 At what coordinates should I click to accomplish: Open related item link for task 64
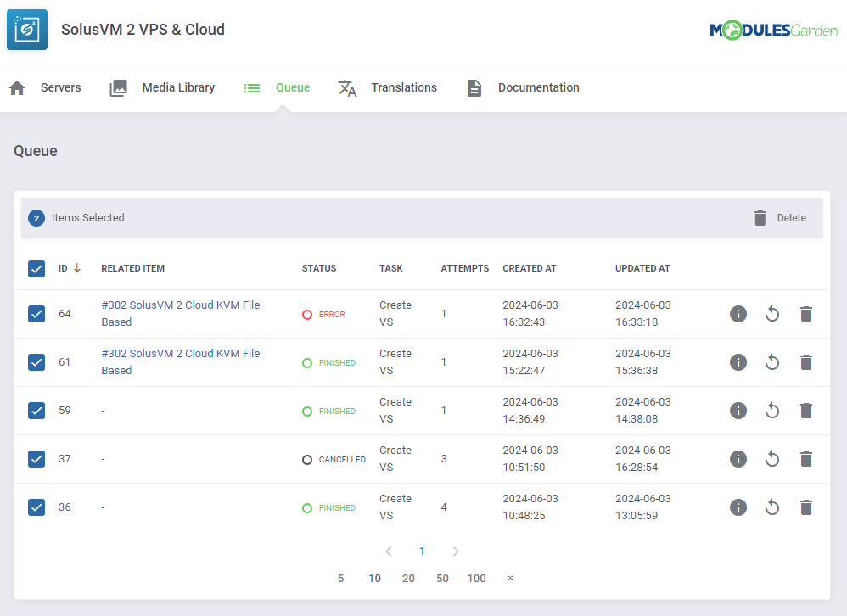point(181,314)
